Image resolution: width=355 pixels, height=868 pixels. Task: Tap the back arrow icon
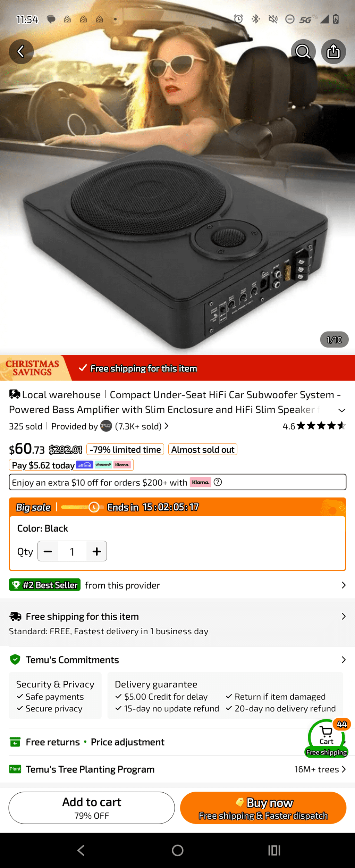coord(21,51)
